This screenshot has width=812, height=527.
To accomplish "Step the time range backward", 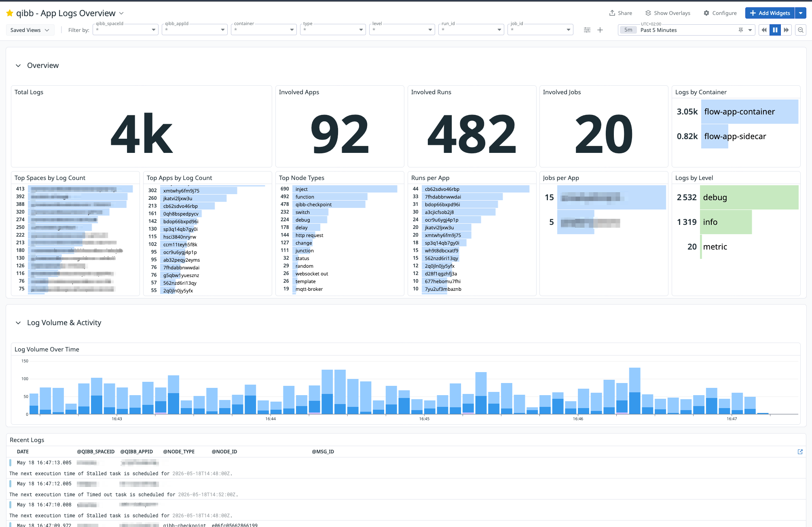I will pos(764,30).
